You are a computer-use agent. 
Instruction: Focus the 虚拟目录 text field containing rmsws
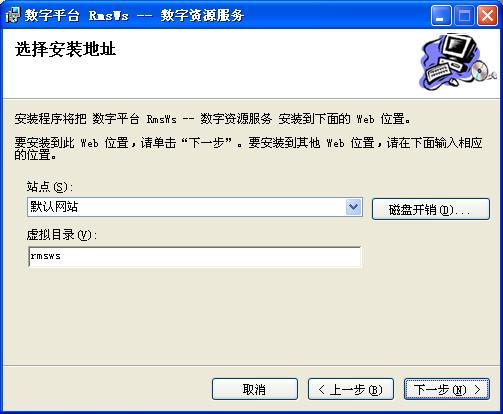tap(195, 257)
